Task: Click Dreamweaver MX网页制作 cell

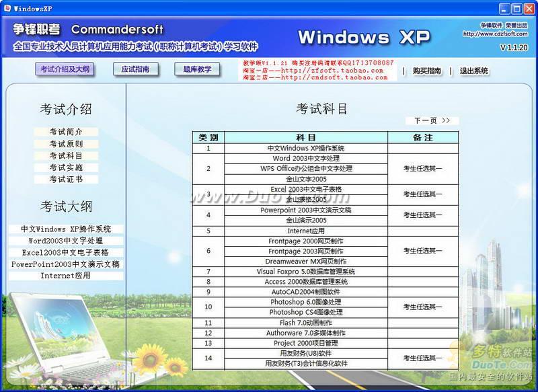Action: coord(306,262)
